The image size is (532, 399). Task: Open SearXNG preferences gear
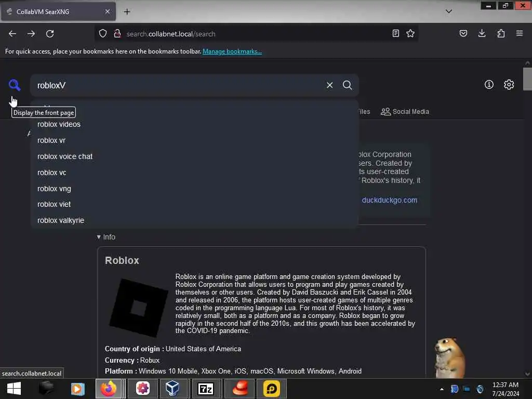pyautogui.click(x=509, y=85)
